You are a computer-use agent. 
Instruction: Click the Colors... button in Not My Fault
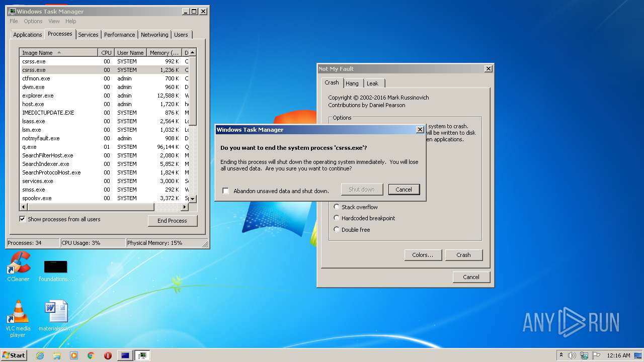[423, 255]
